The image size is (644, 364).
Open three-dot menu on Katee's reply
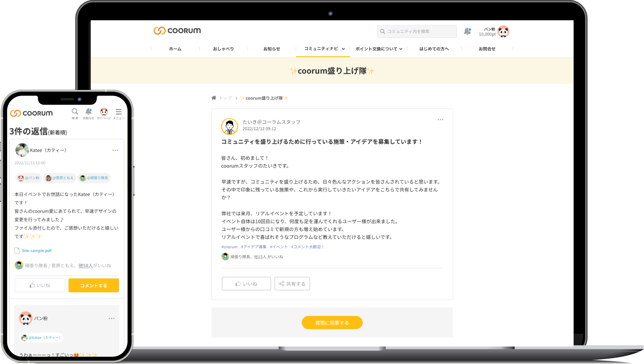tap(115, 150)
